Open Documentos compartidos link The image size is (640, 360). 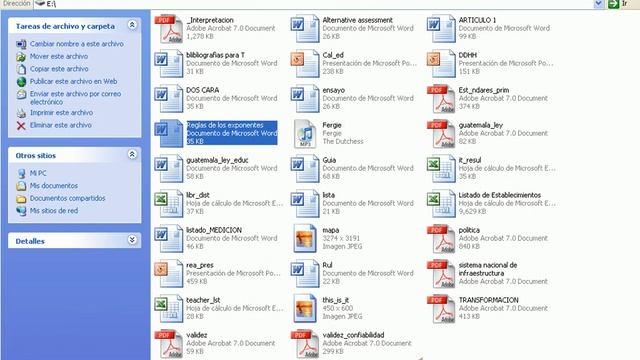click(67, 198)
